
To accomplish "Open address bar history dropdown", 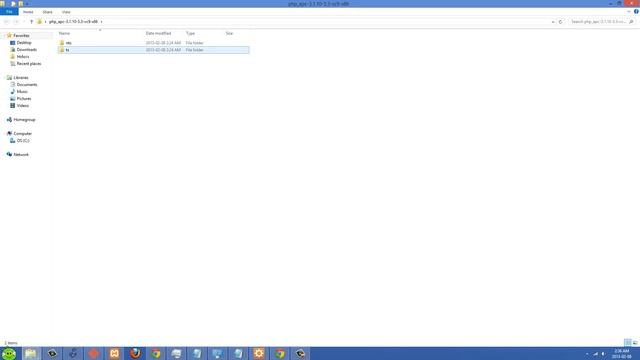I will coord(553,22).
